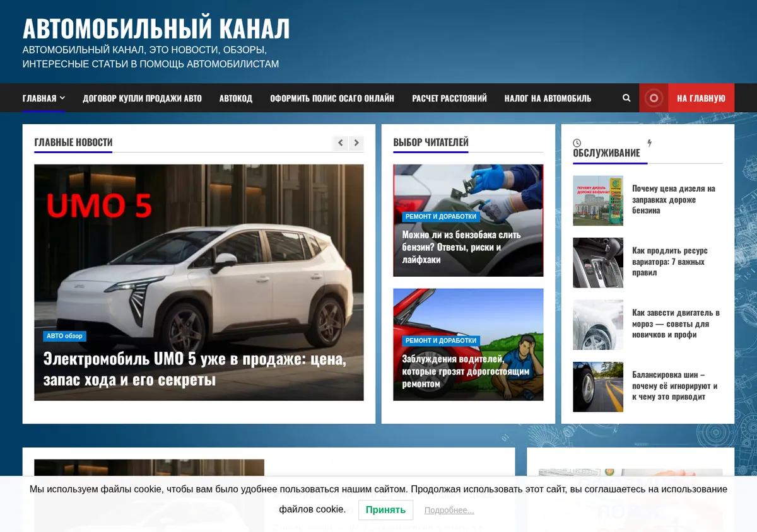Select the lightning bolt icon tab in sidebar
Image resolution: width=757 pixels, height=532 pixels.
click(649, 143)
